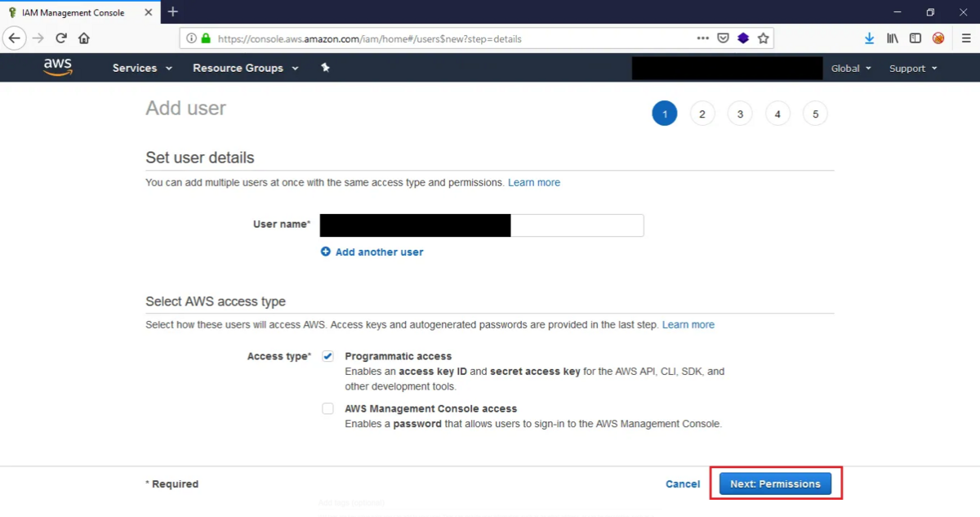
Task: Go to wizard step 1 circle
Action: point(665,114)
